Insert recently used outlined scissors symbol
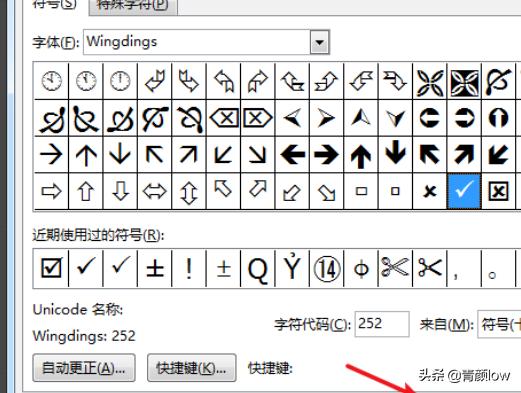Image resolution: width=521 pixels, height=393 pixels. pyautogui.click(x=395, y=268)
